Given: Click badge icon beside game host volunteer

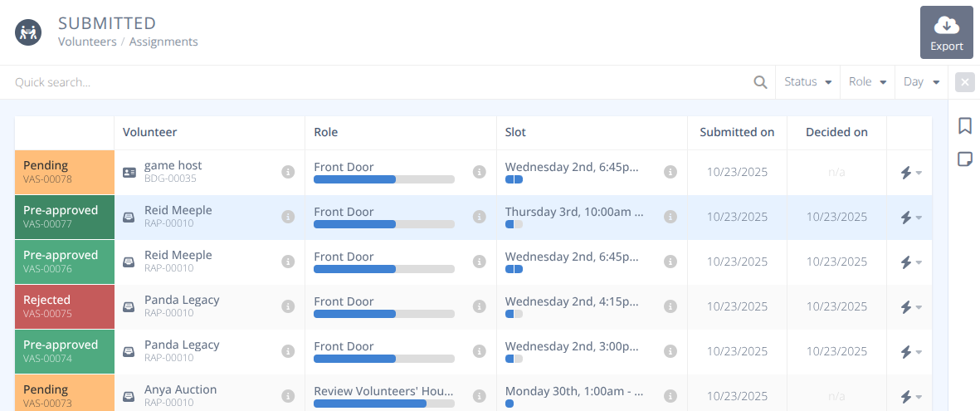Looking at the screenshot, I should (129, 173).
